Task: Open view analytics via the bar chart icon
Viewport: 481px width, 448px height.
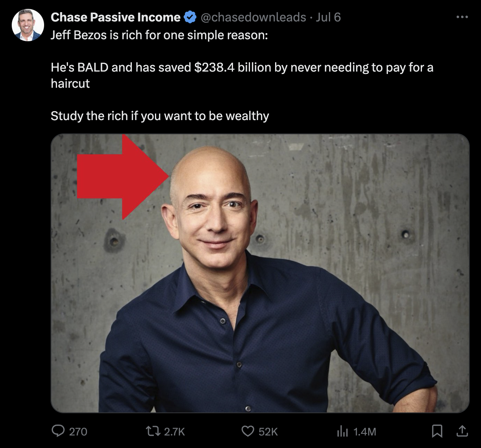Action: [342, 432]
